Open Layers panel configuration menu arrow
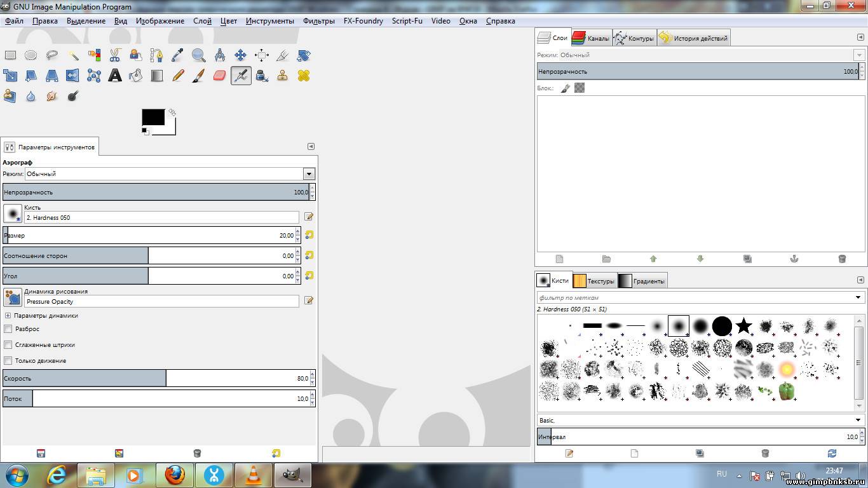 860,37
